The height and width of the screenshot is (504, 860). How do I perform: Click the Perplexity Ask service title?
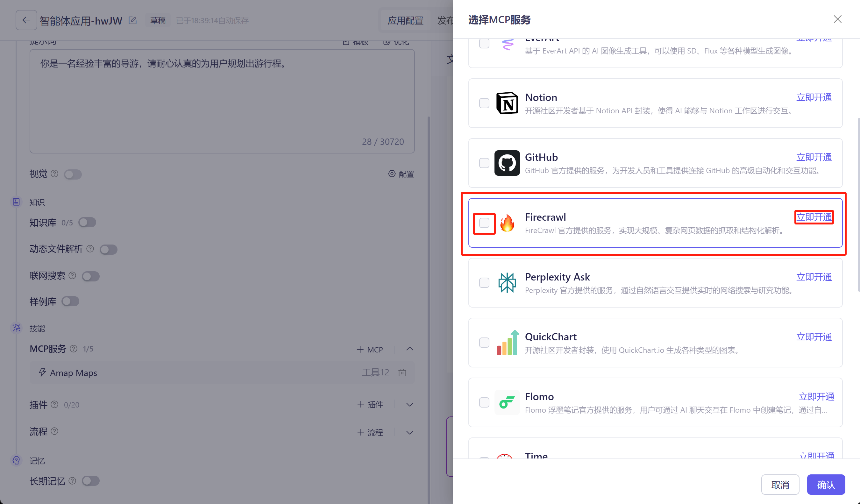tap(557, 277)
